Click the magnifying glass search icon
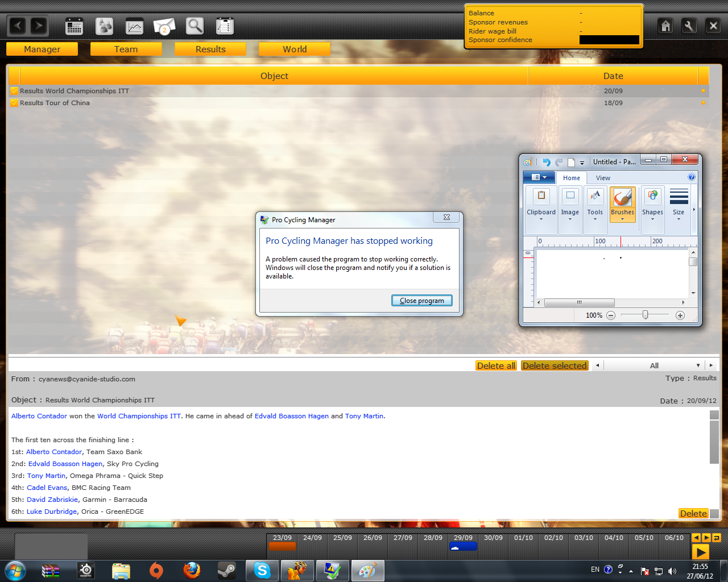Viewport: 728px width, 582px height. 195,26
